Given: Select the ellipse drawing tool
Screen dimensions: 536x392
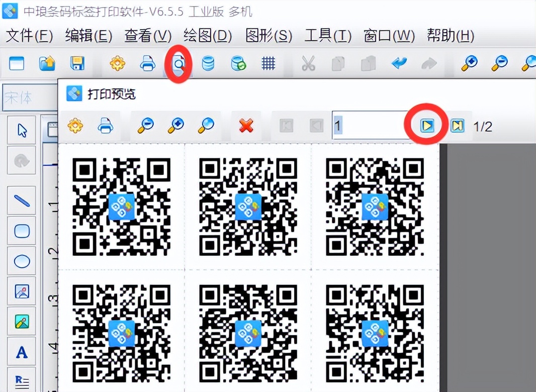Looking at the screenshot, I should (22, 261).
